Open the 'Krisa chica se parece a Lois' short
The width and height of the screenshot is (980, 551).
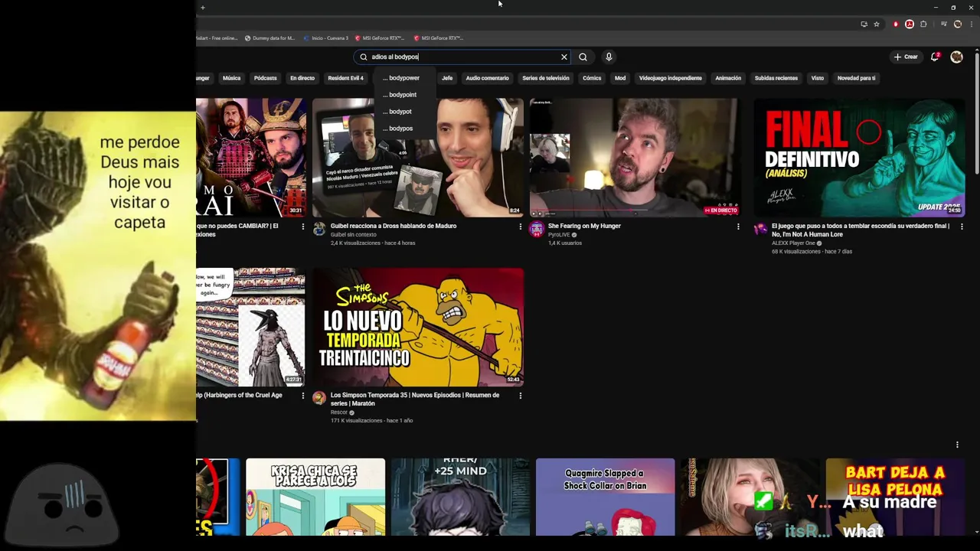(315, 497)
